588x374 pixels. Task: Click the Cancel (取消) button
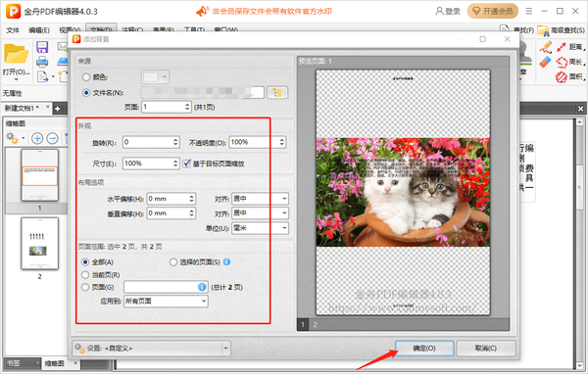(x=486, y=349)
